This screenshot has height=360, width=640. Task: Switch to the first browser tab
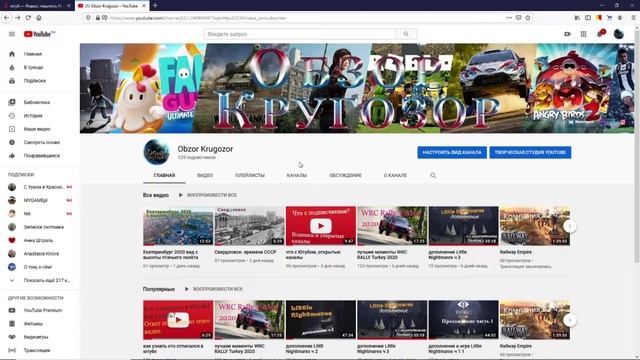click(37, 6)
